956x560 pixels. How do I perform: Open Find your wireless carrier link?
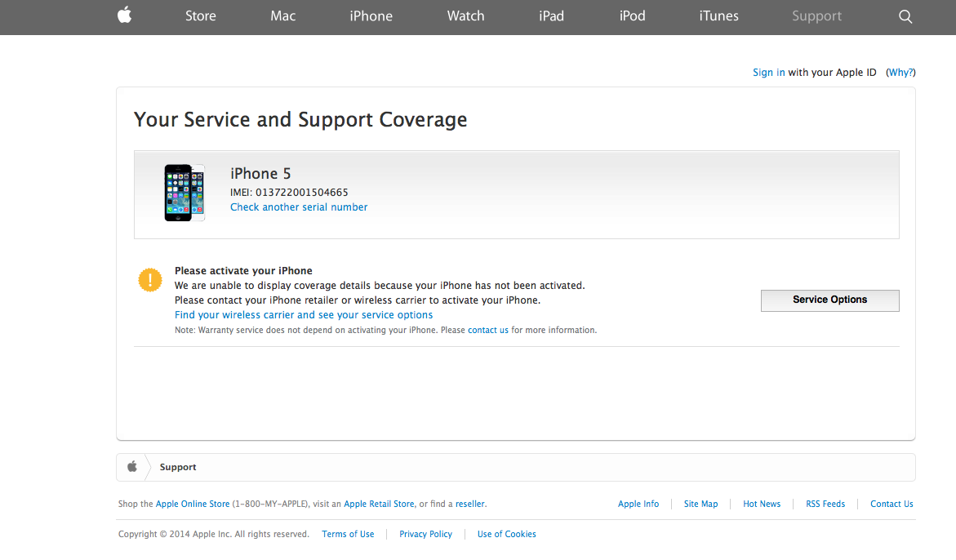(304, 315)
